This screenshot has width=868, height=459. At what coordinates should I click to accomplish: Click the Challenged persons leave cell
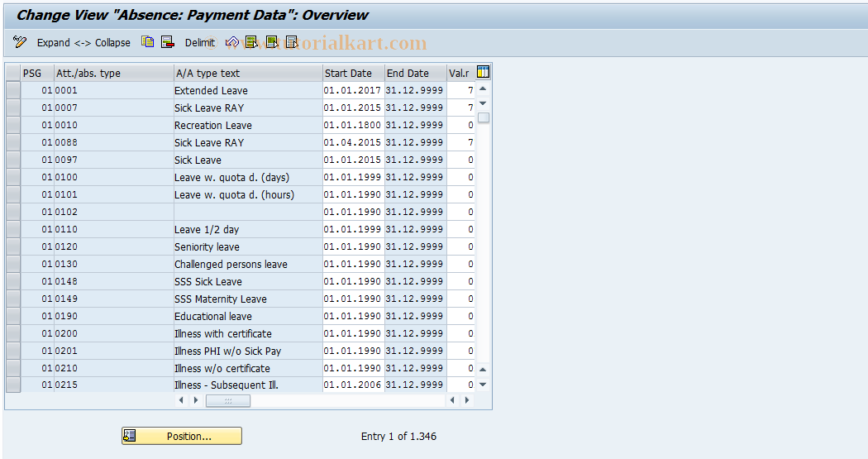[248, 264]
